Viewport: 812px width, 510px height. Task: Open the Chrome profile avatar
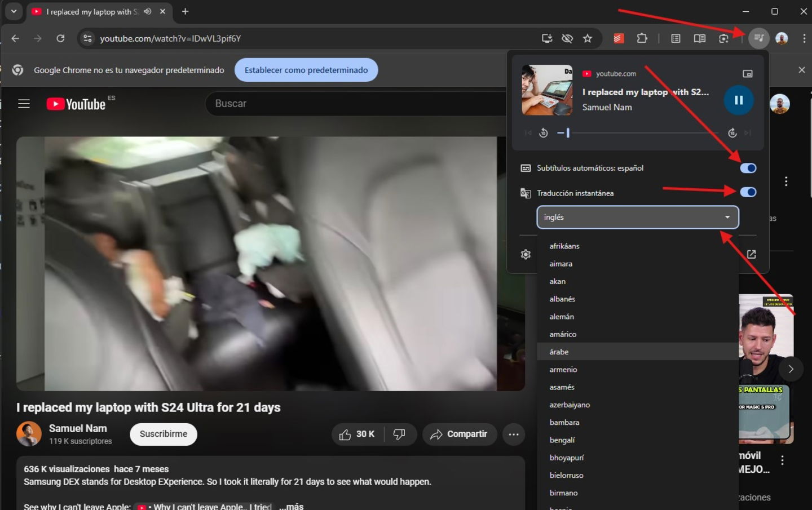[x=782, y=38]
